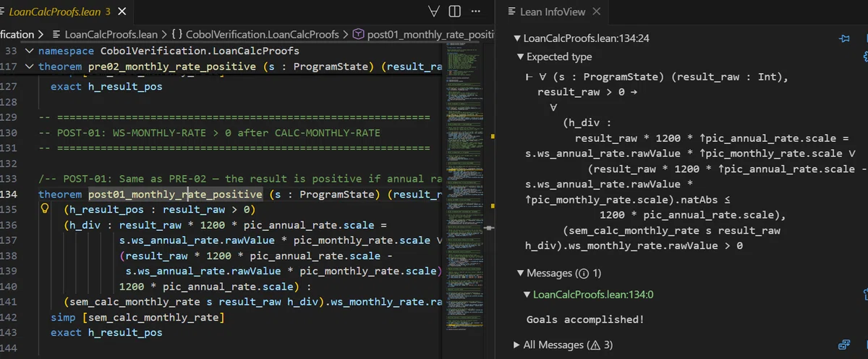The height and width of the screenshot is (359, 868).
Task: Click 'h_div).ws_monthly_rate.rawValue > 0' in InfoView
Action: [634, 246]
